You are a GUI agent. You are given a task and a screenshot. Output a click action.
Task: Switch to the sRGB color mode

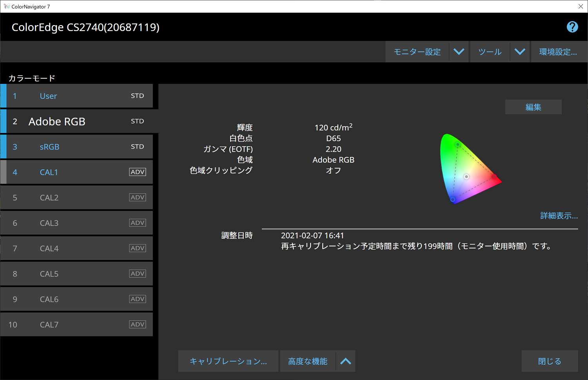[76, 146]
